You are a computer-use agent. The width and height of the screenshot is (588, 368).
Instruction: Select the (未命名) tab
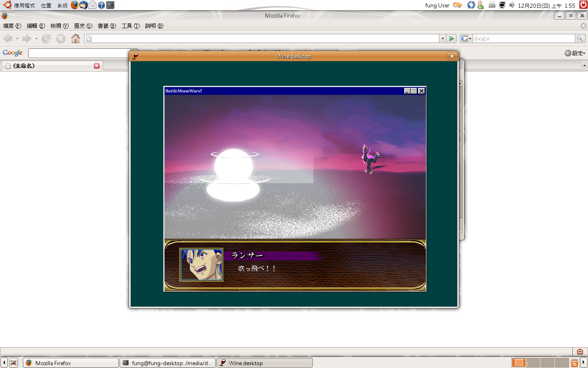click(52, 66)
